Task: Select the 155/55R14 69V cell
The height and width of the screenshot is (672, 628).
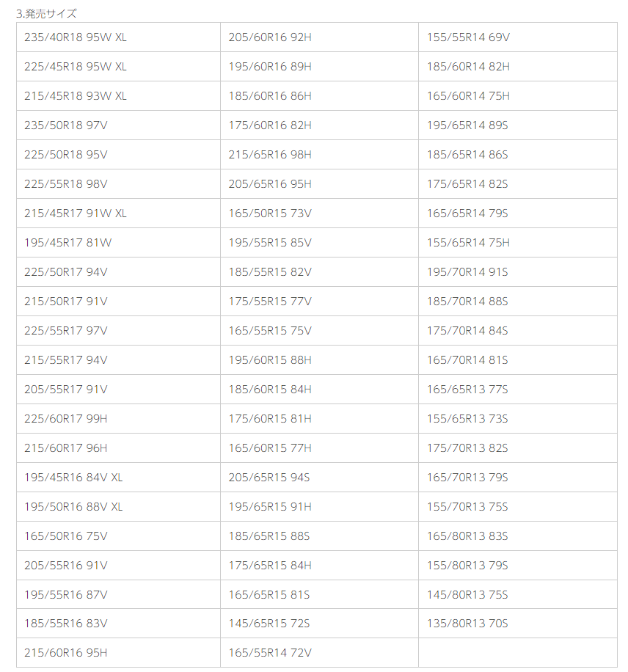Action: (x=469, y=37)
